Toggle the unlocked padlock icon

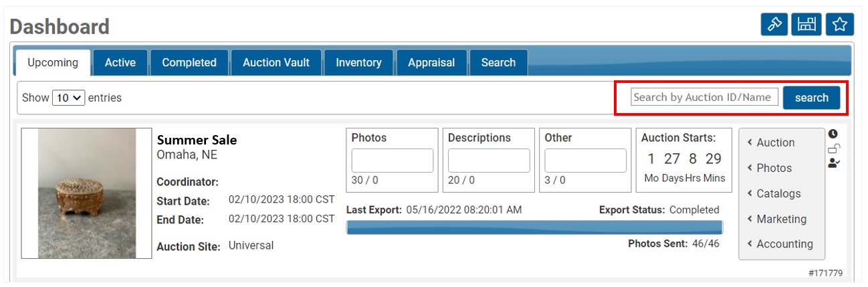pos(833,149)
